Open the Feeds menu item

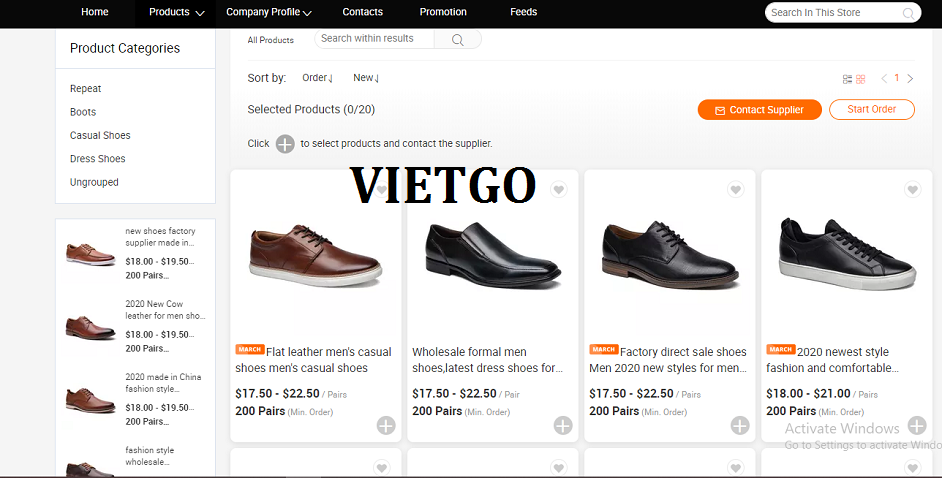[x=523, y=13]
